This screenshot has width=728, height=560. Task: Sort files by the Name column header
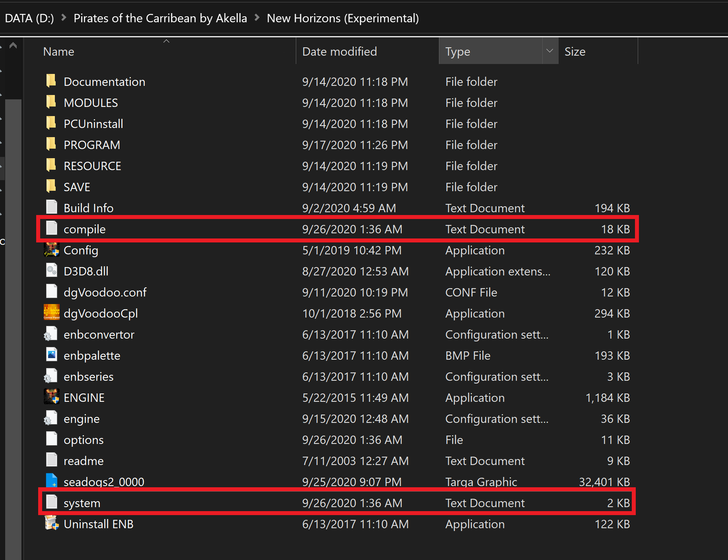click(x=59, y=52)
